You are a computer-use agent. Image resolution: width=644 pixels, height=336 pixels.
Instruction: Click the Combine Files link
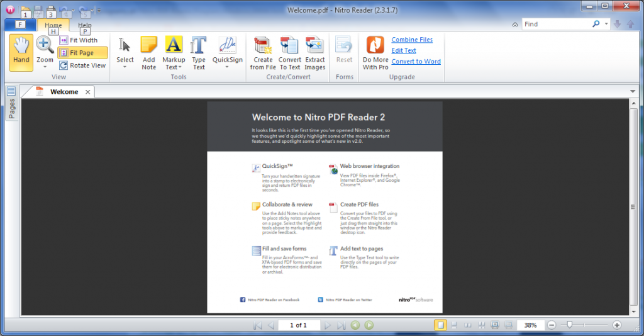412,40
